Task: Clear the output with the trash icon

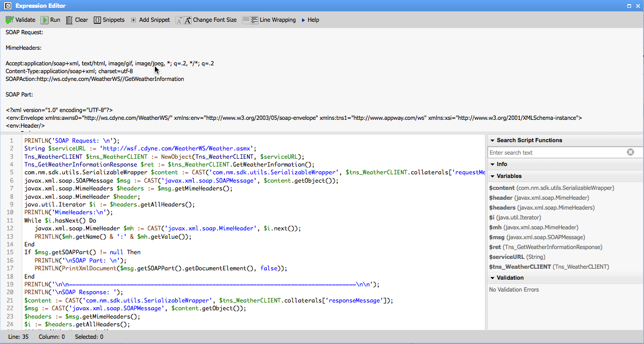Action: tap(77, 20)
